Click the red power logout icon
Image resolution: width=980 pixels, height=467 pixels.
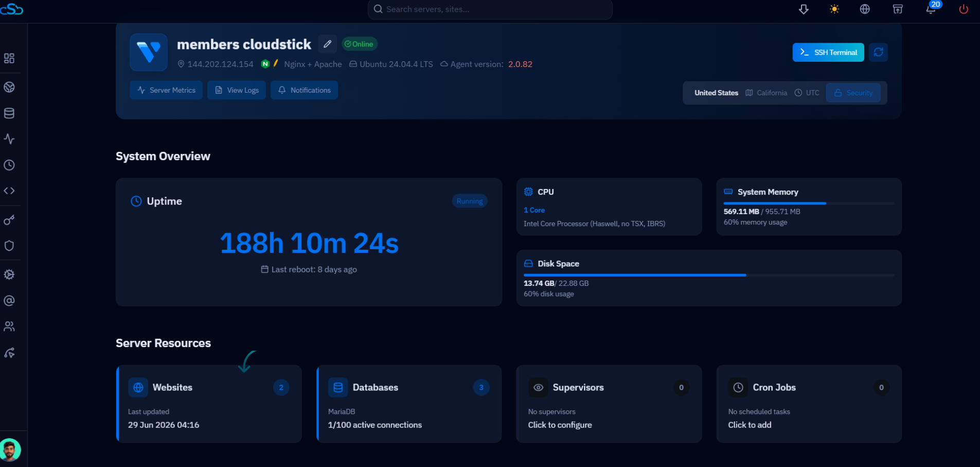pyautogui.click(x=964, y=9)
